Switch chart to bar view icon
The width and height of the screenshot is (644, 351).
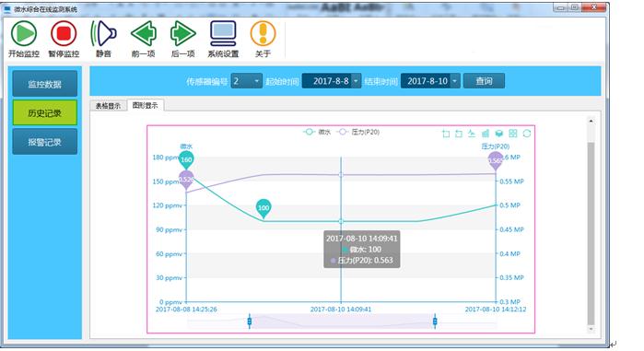[x=486, y=134]
